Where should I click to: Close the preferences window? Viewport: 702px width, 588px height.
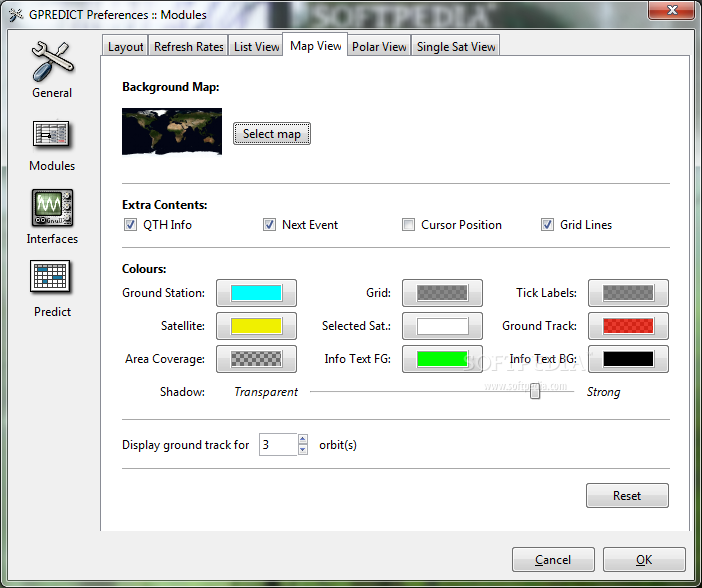point(672,10)
